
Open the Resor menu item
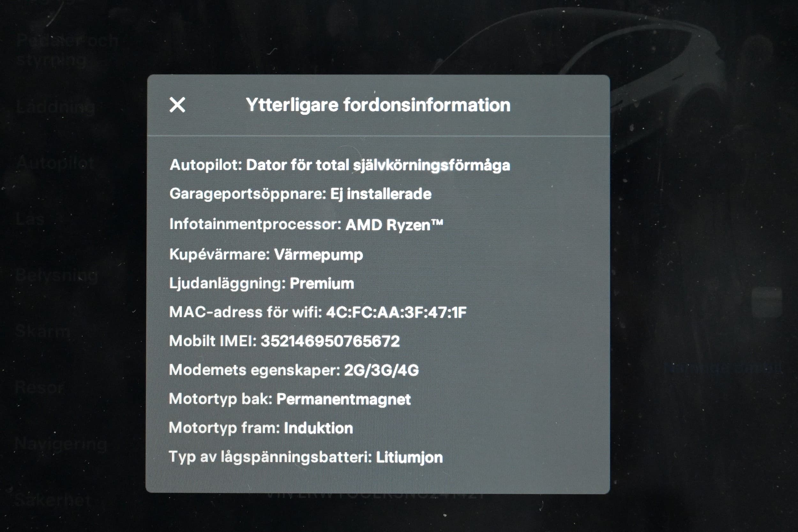(39, 387)
